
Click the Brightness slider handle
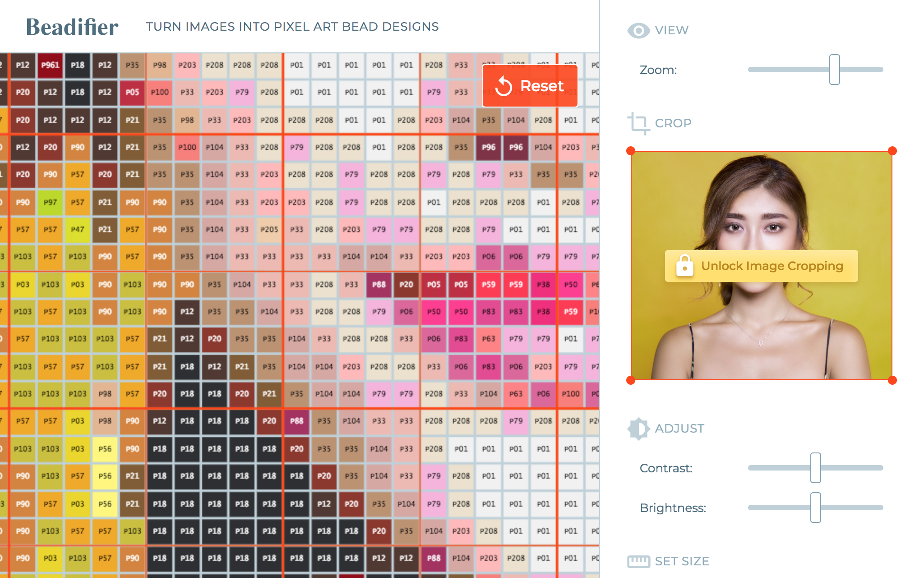[x=815, y=508]
